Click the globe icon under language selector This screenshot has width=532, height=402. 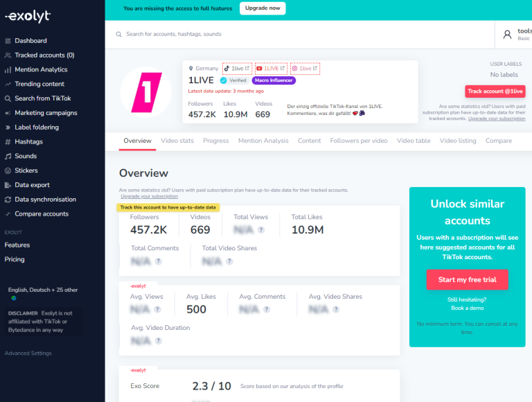14,299
